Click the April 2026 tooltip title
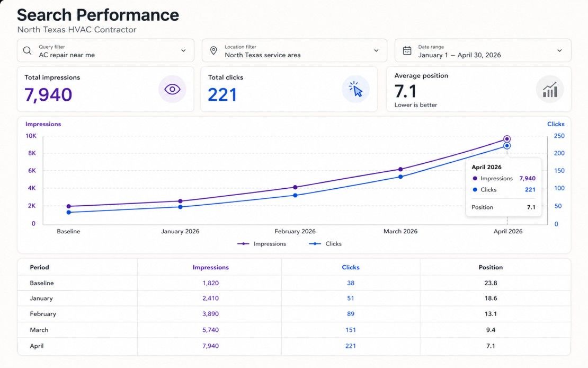 486,167
